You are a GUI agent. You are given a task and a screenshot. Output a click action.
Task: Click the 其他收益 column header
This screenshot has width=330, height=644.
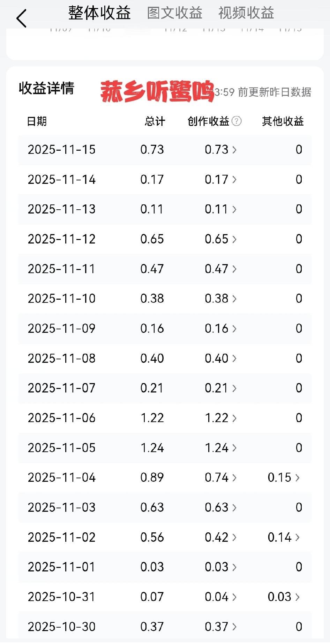point(283,121)
